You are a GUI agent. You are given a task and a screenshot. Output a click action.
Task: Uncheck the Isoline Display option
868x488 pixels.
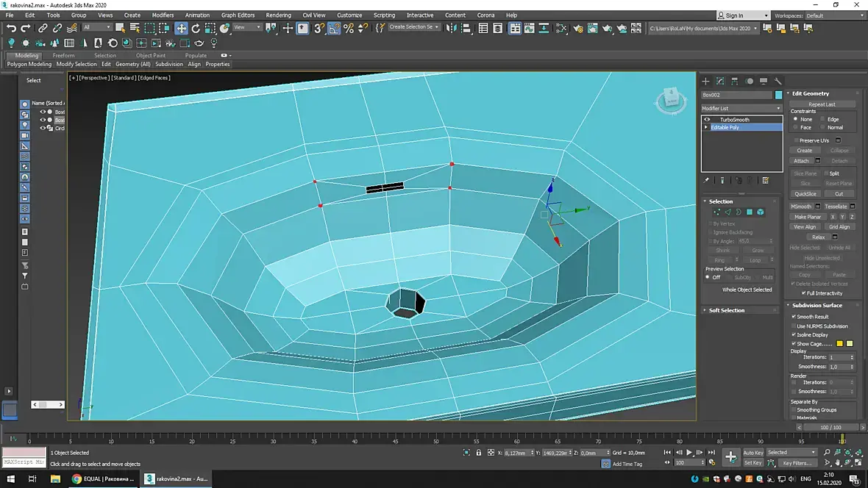[794, 334]
